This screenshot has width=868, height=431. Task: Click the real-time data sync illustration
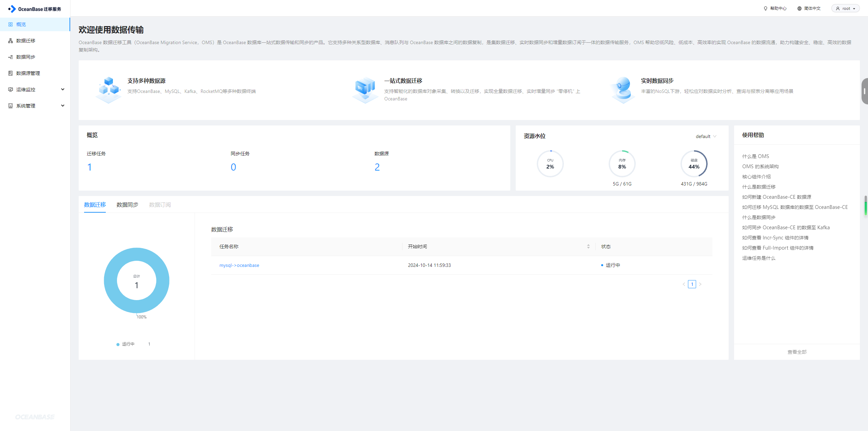click(x=623, y=90)
